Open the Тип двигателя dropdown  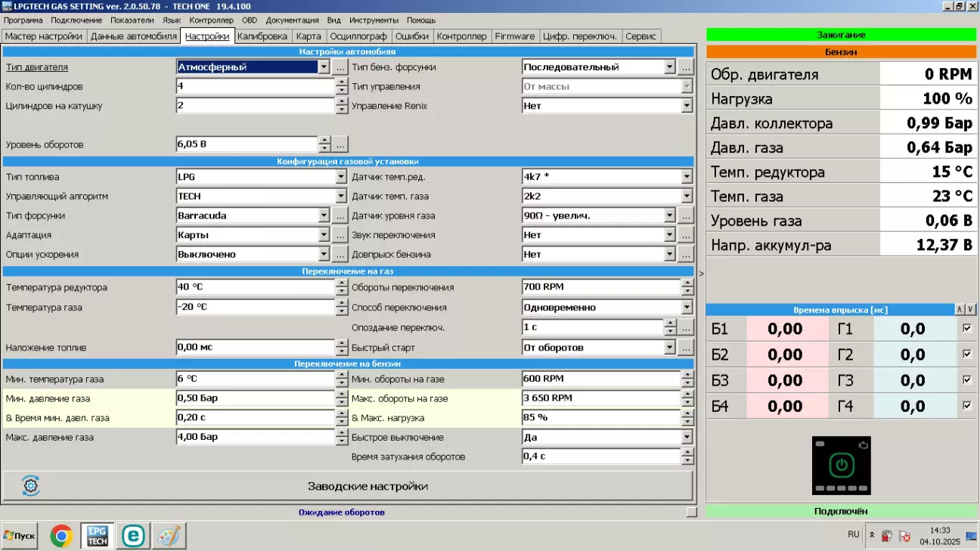324,67
